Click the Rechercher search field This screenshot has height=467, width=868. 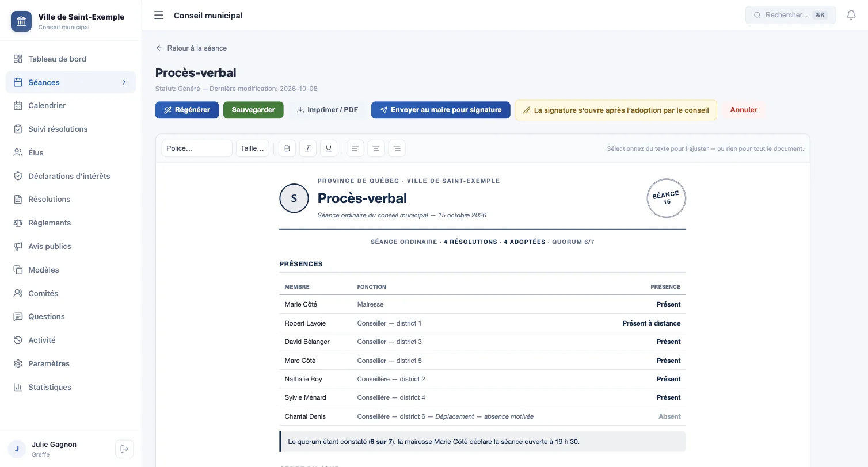pos(790,15)
